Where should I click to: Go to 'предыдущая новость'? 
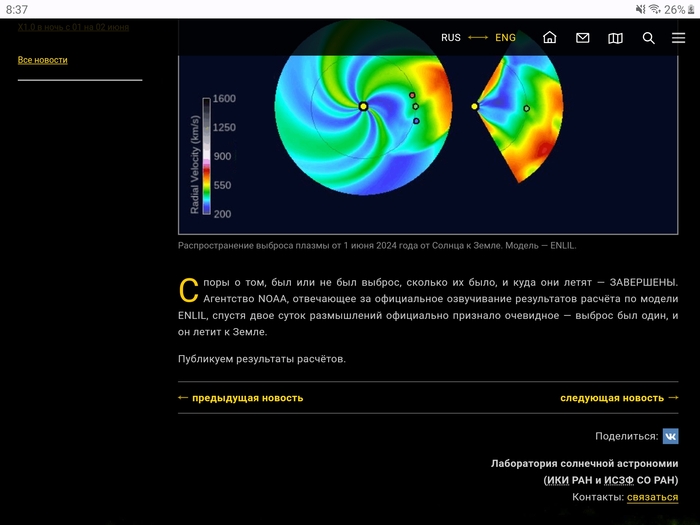click(x=241, y=398)
